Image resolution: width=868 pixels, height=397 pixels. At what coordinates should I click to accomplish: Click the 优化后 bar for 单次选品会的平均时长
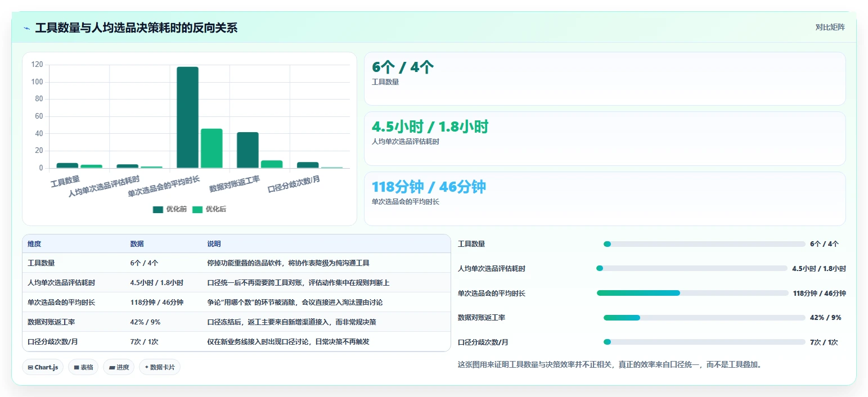212,148
